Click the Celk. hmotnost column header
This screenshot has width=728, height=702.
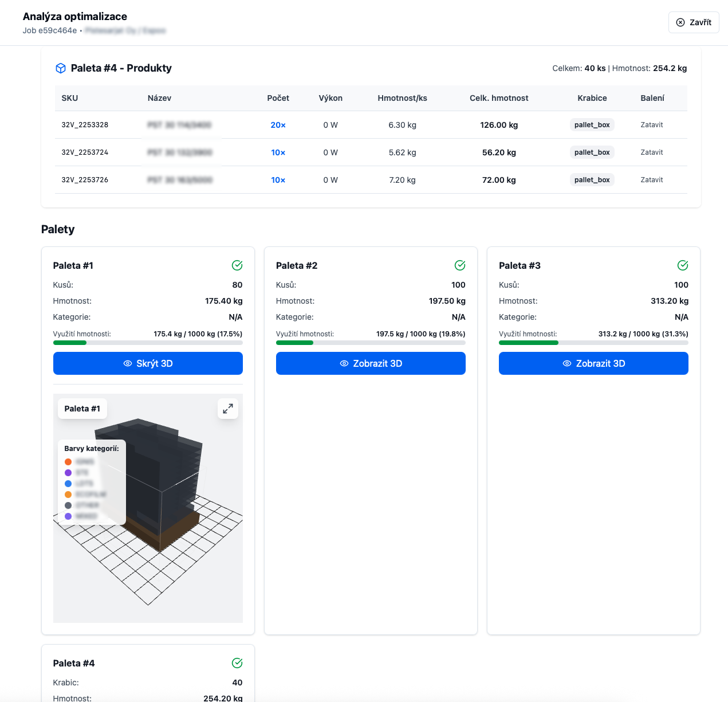(499, 98)
